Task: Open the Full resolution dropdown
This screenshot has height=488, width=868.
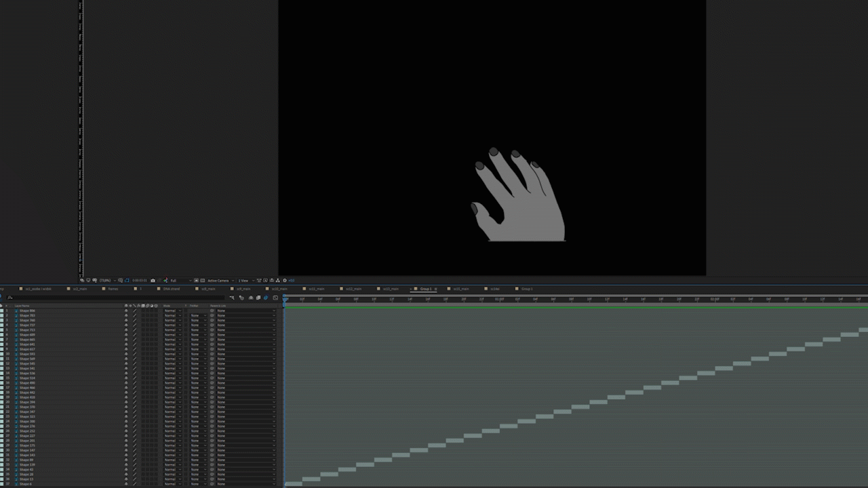Action: pyautogui.click(x=181, y=281)
